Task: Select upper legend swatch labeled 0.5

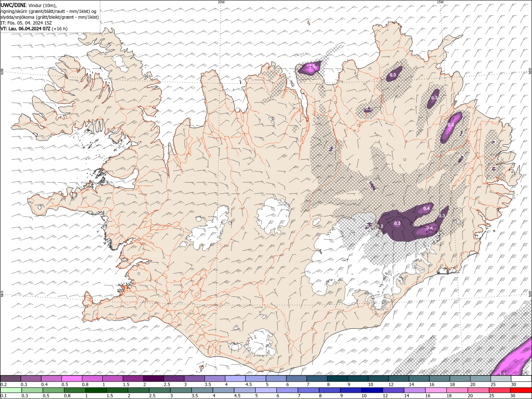Action: 71,379
